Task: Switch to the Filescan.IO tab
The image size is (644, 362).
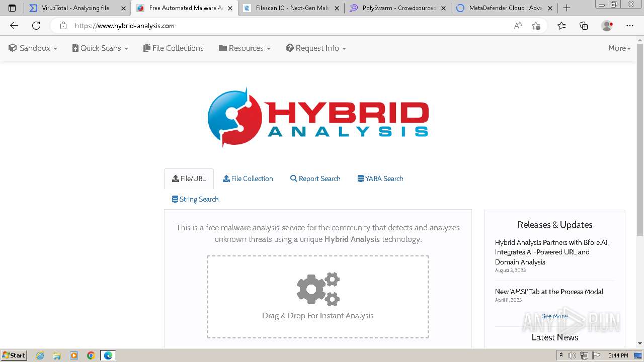Action: pyautogui.click(x=291, y=8)
